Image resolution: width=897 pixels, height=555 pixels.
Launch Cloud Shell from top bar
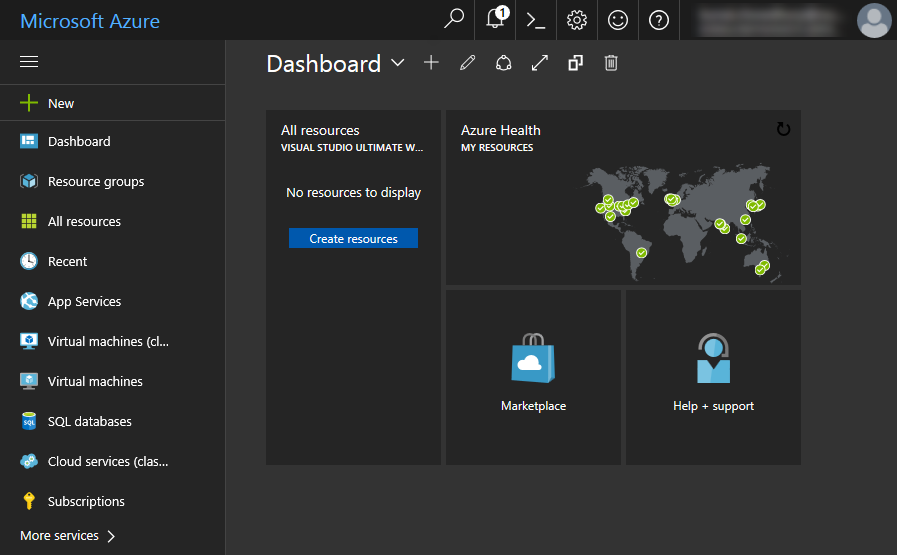click(535, 21)
